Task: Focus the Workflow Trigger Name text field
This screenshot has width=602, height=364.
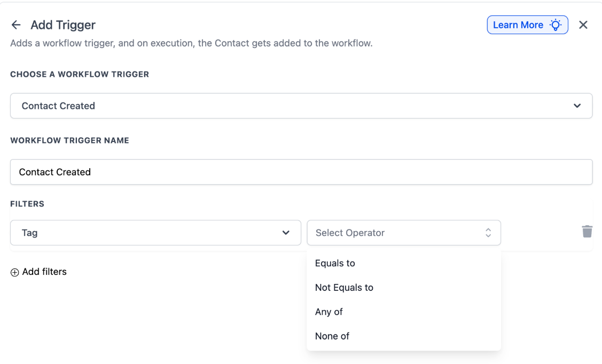Action: pyautogui.click(x=301, y=172)
